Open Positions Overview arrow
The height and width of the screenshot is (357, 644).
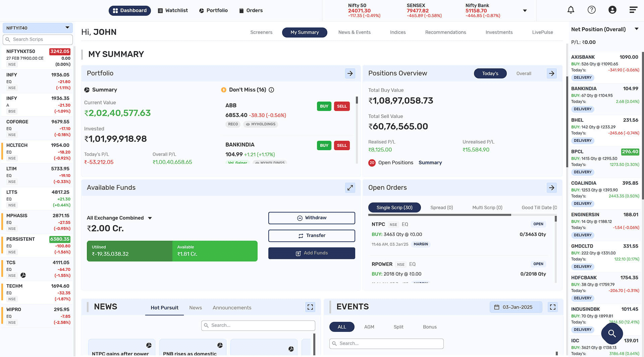[x=551, y=73]
